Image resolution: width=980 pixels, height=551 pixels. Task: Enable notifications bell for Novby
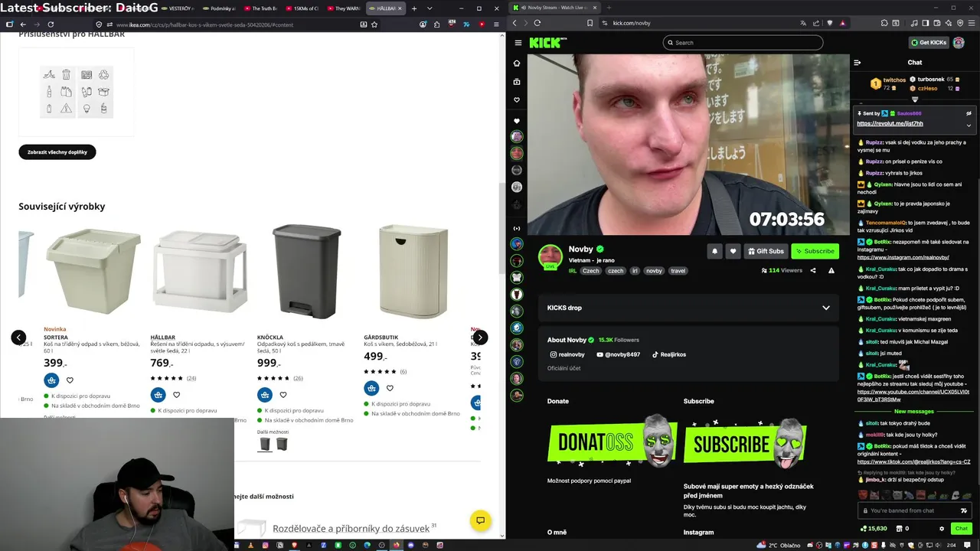pyautogui.click(x=714, y=251)
